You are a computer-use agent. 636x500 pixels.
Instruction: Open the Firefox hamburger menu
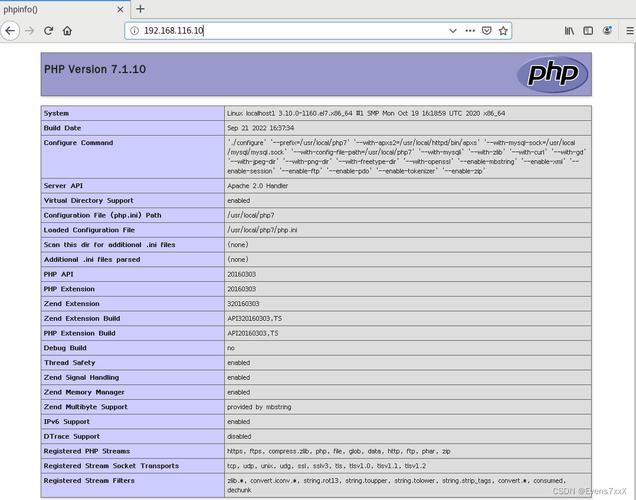pos(630,31)
